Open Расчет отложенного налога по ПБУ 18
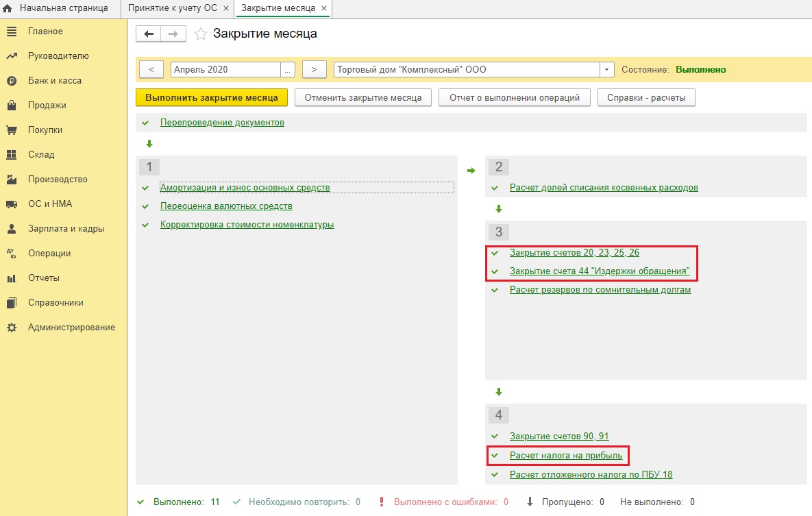 [x=591, y=475]
